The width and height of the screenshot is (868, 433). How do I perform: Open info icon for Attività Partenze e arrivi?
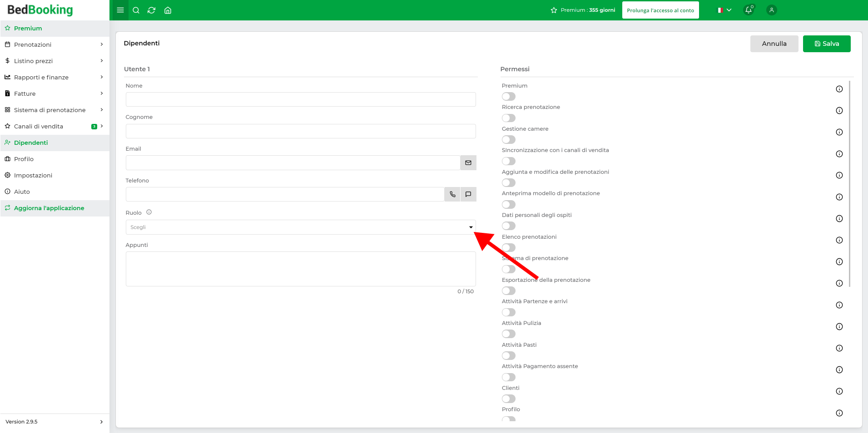pyautogui.click(x=839, y=305)
